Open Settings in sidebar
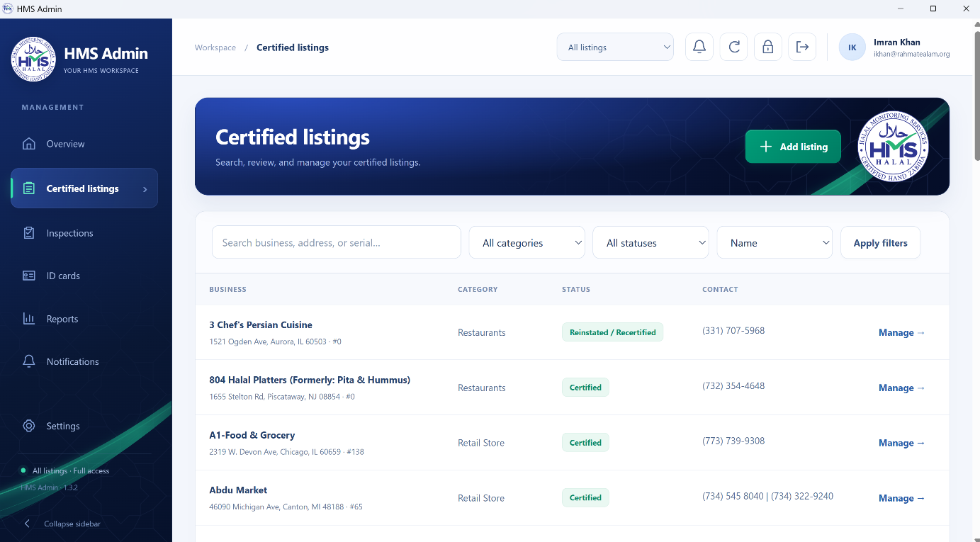 click(84, 426)
